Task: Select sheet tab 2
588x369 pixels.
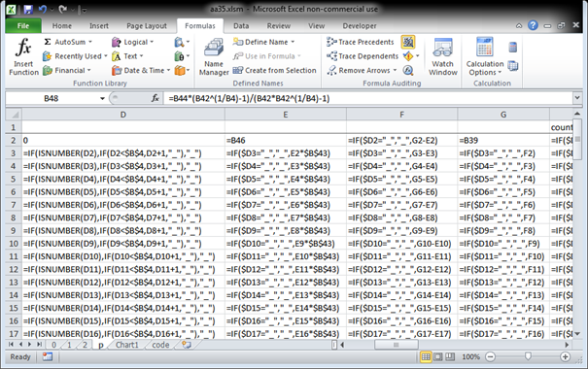Action: [x=85, y=345]
